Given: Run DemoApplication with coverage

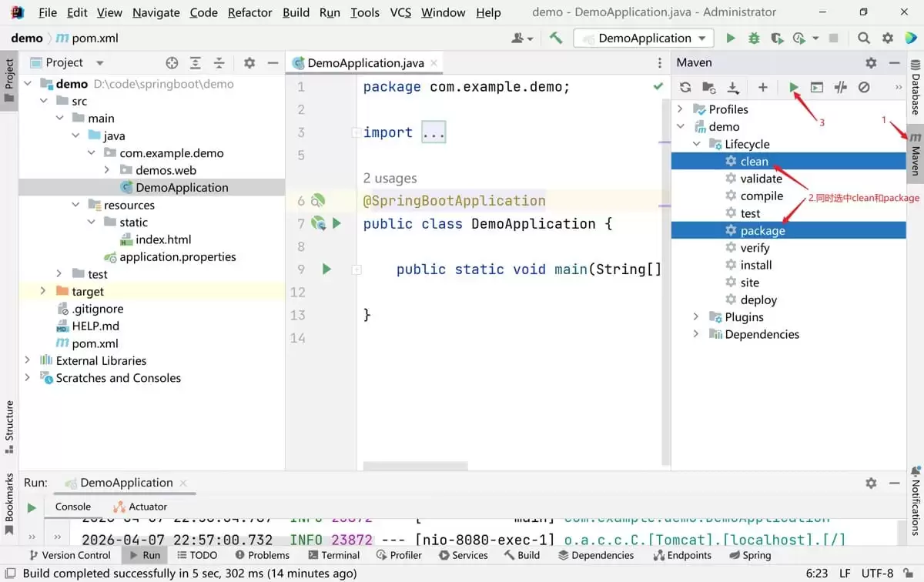Looking at the screenshot, I should click(778, 38).
